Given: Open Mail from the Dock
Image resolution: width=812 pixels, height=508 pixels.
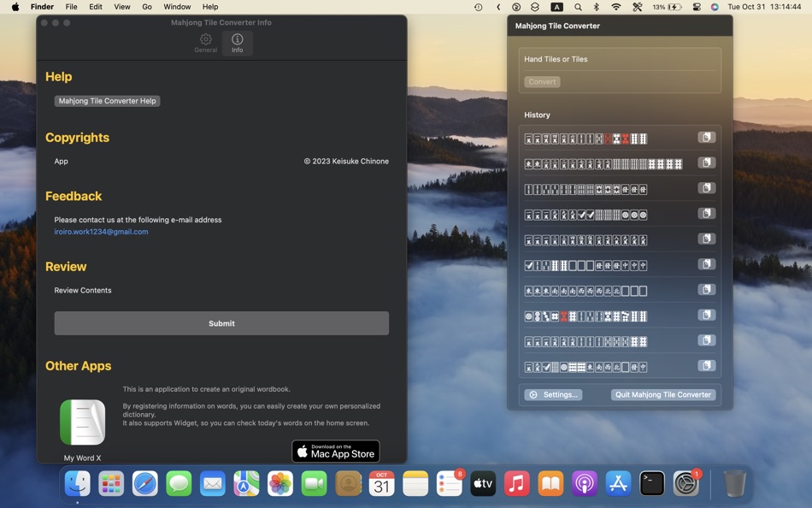Looking at the screenshot, I should click(212, 484).
